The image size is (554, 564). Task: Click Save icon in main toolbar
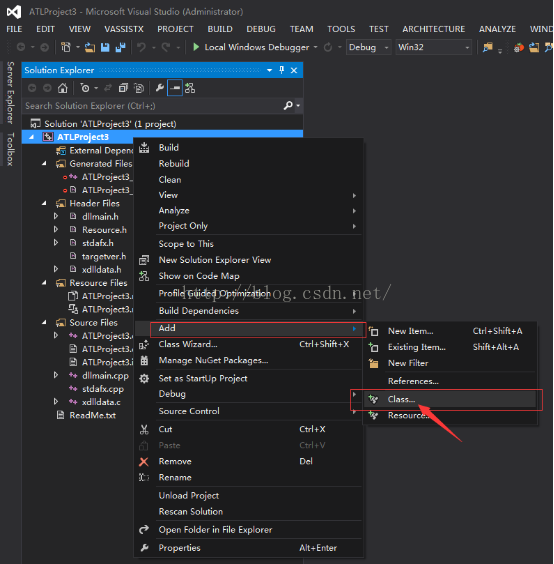(x=105, y=47)
